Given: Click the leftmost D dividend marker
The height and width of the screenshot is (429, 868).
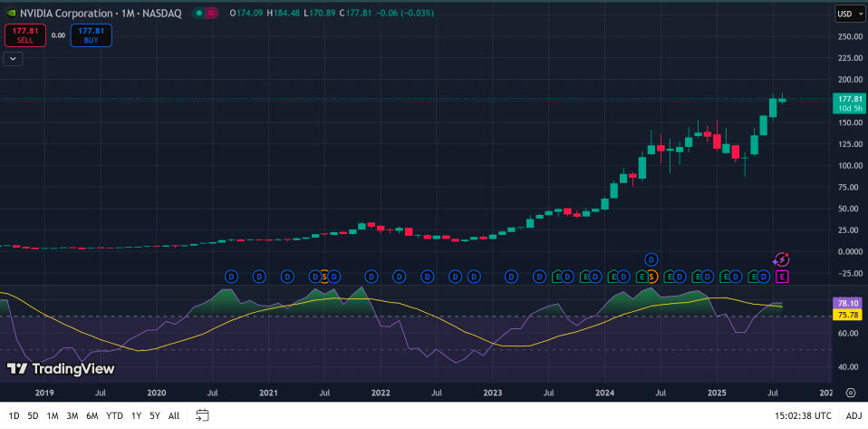Looking at the screenshot, I should [x=231, y=276].
